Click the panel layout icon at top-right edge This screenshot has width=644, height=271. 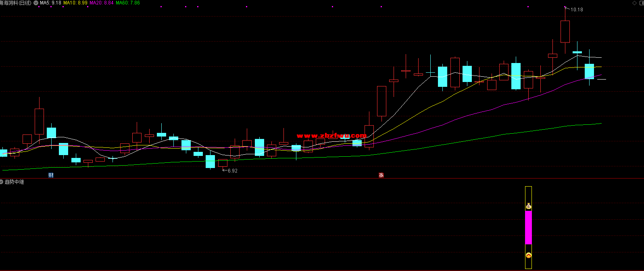pyautogui.click(x=642, y=3)
